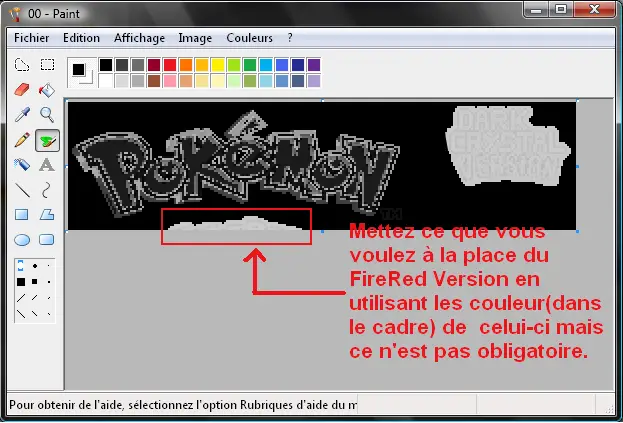
Task: Pick the Curve tool
Action: click(46, 190)
